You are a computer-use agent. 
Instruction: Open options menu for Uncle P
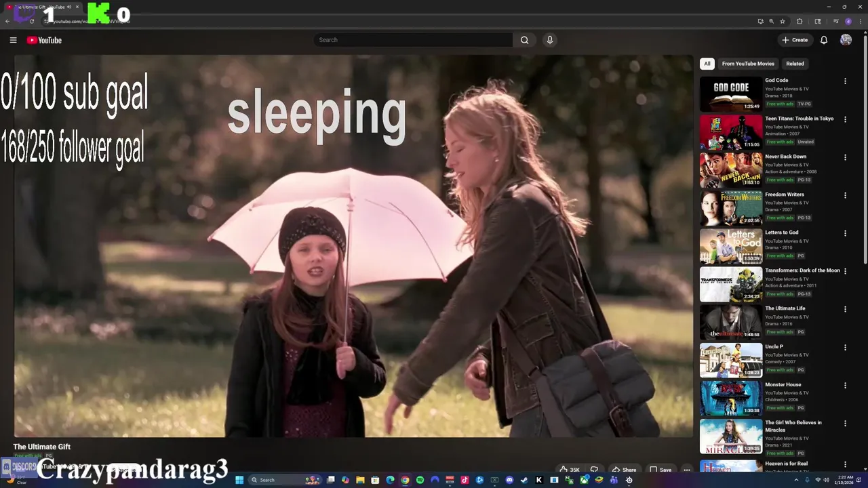click(845, 347)
